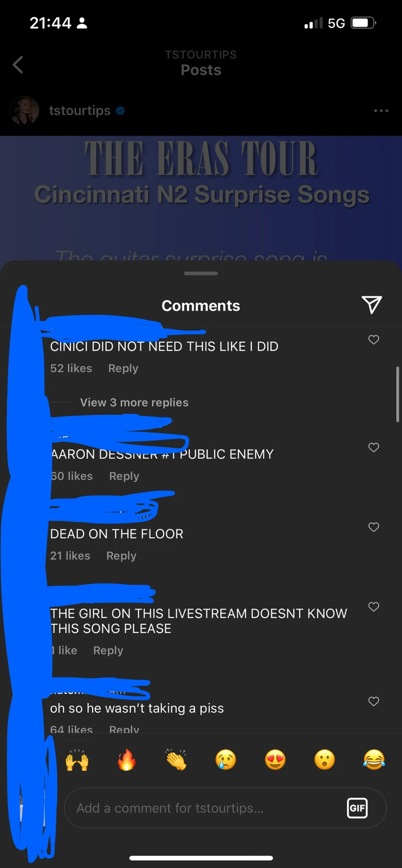Insert the surprised face emoji
The width and height of the screenshot is (402, 868).
pyautogui.click(x=324, y=760)
